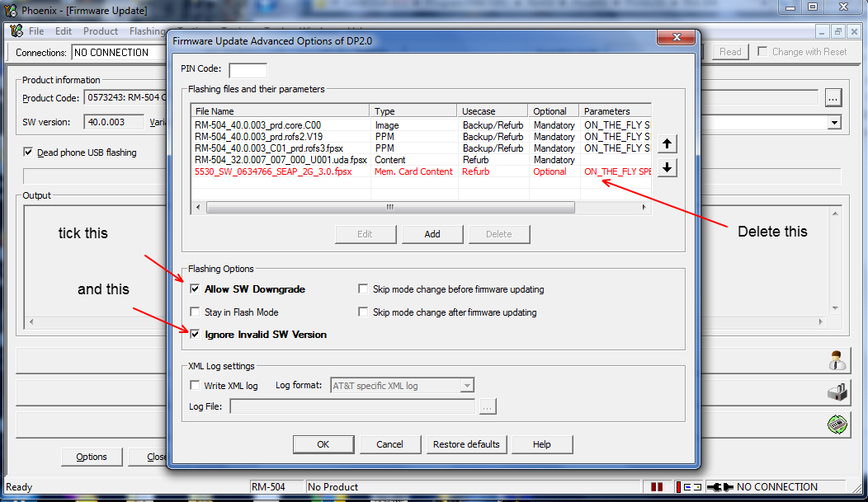Viewport: 868px width, 502px height.
Task: Browse product code with ellipsis button
Action: click(x=833, y=98)
